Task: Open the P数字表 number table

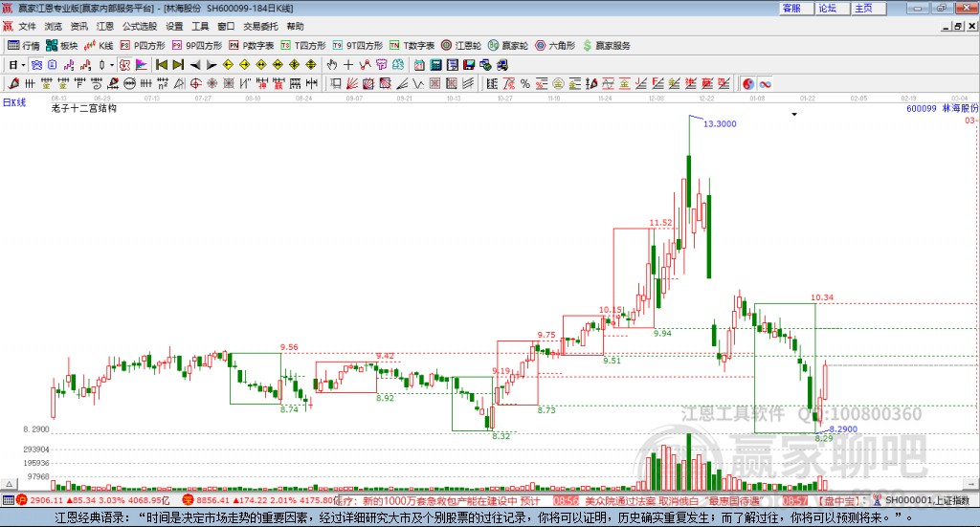Action: point(252,46)
